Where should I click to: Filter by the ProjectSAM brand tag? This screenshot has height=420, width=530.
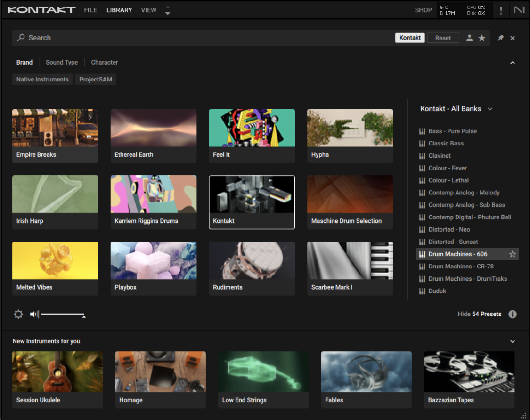coord(96,80)
